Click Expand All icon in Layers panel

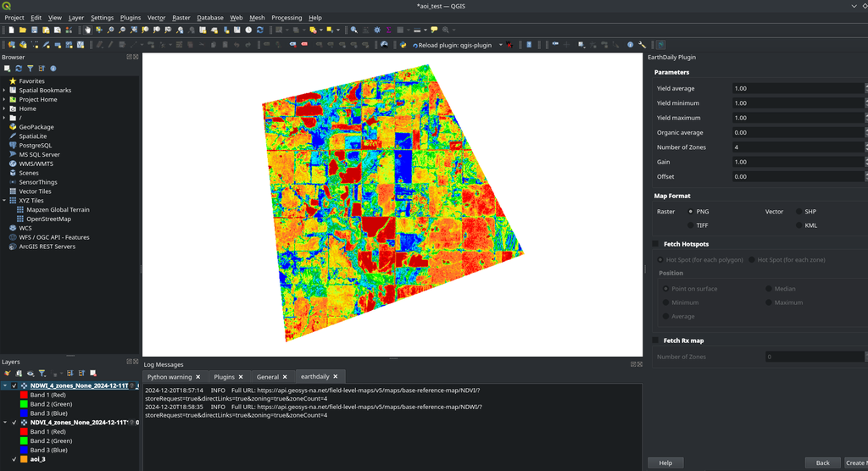tap(70, 374)
